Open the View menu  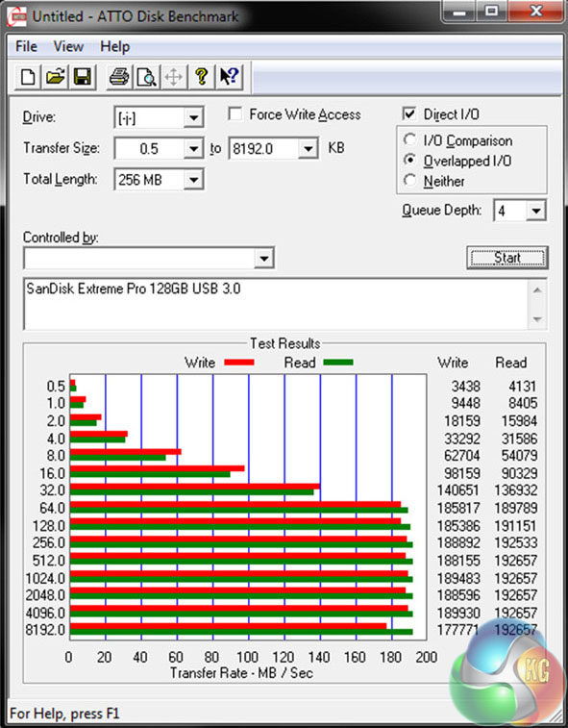coord(68,46)
